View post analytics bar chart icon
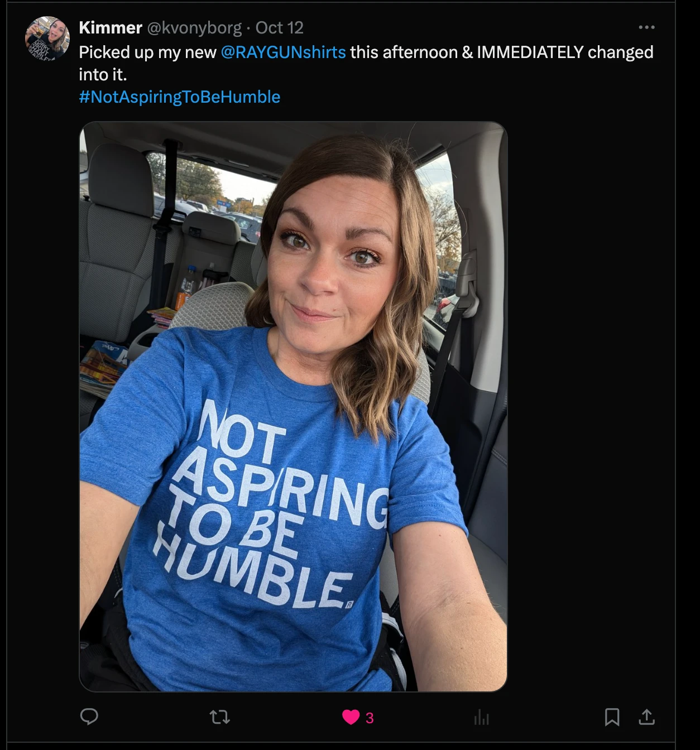Screen dimensions: 700x750 pyautogui.click(x=481, y=718)
